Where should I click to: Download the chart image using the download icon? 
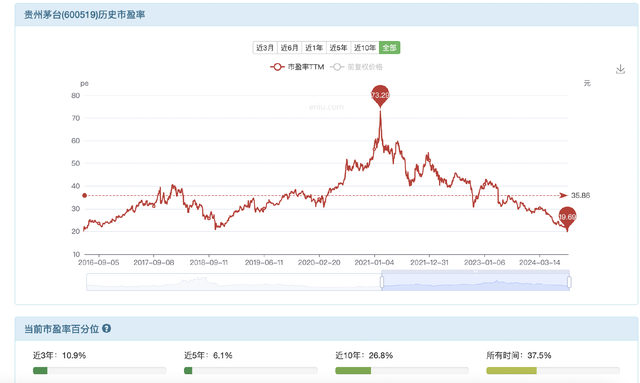620,69
